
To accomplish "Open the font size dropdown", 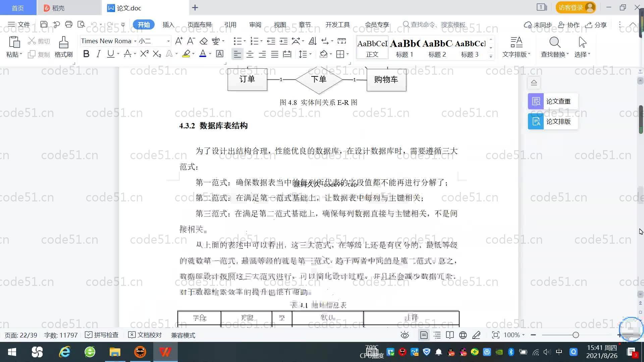I will 168,41.
